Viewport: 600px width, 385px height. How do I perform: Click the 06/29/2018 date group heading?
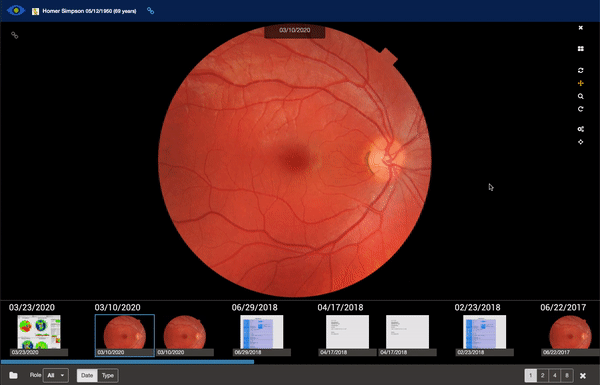click(254, 307)
